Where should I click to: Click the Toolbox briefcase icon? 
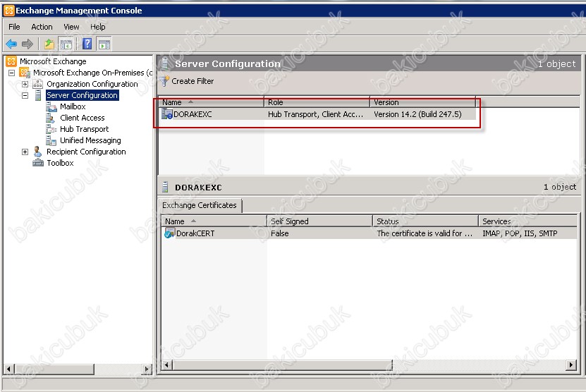(x=38, y=163)
